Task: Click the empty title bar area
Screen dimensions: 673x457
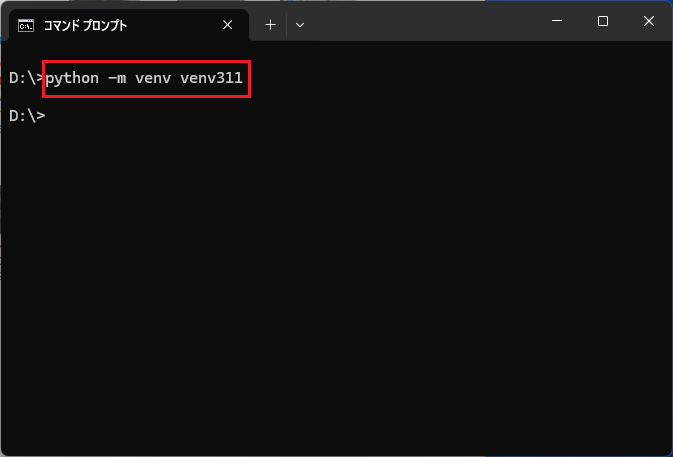Action: [x=420, y=22]
